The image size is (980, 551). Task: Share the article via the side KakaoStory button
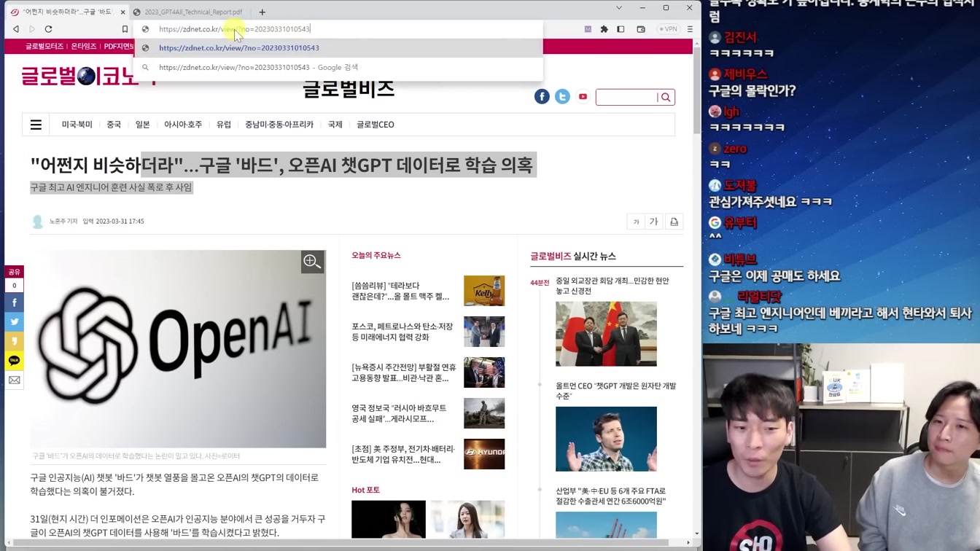coord(15,341)
